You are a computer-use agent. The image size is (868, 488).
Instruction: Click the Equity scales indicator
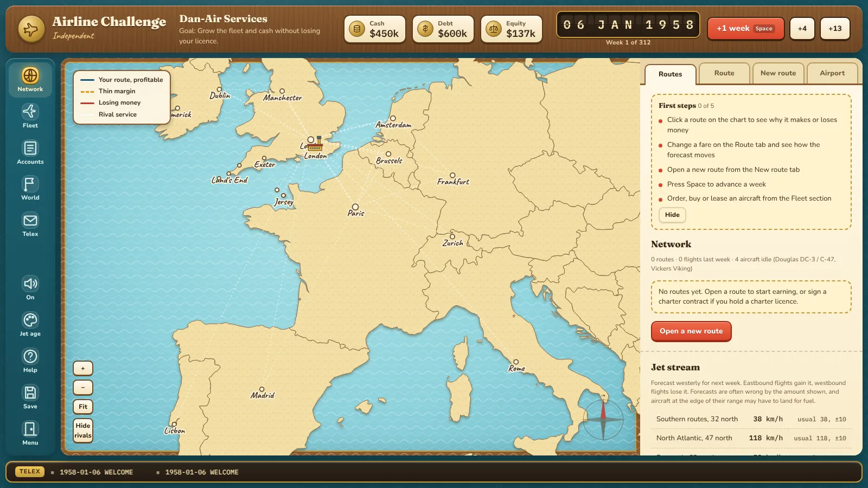click(x=512, y=29)
